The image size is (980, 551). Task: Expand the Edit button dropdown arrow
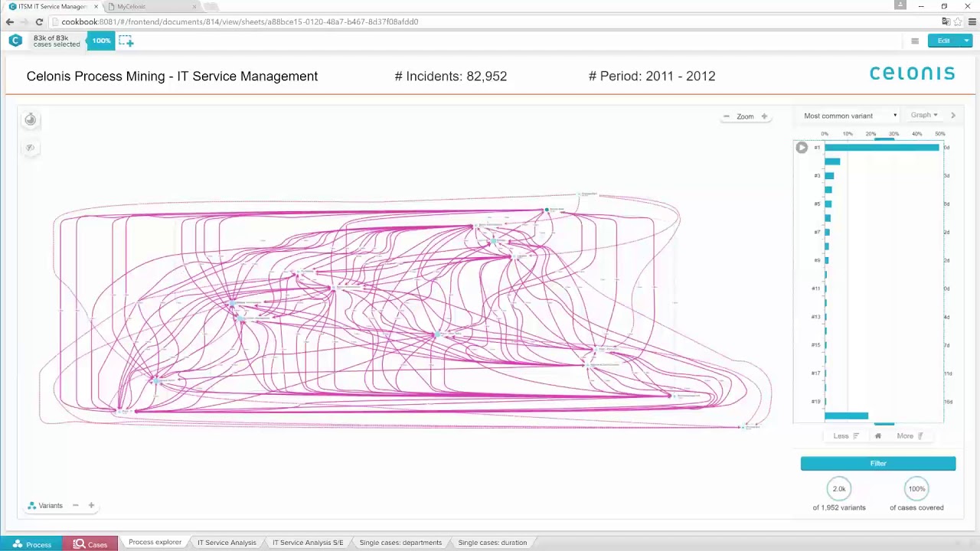click(x=966, y=41)
